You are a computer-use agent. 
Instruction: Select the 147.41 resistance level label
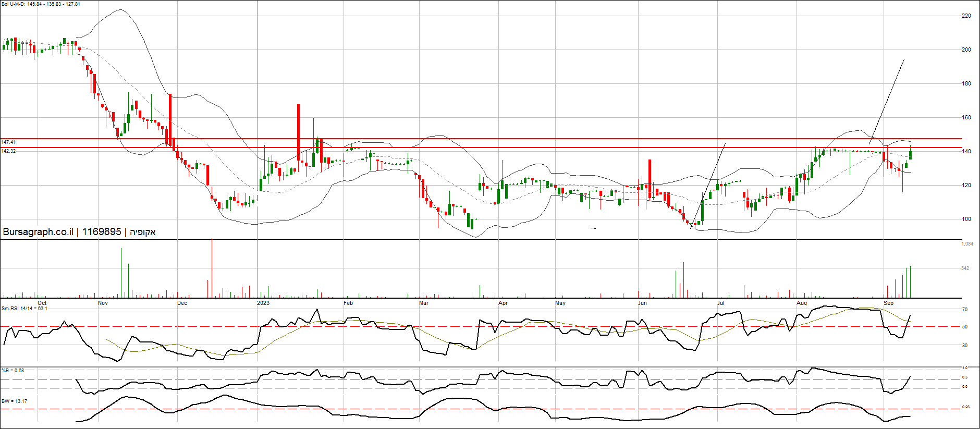click(8, 142)
